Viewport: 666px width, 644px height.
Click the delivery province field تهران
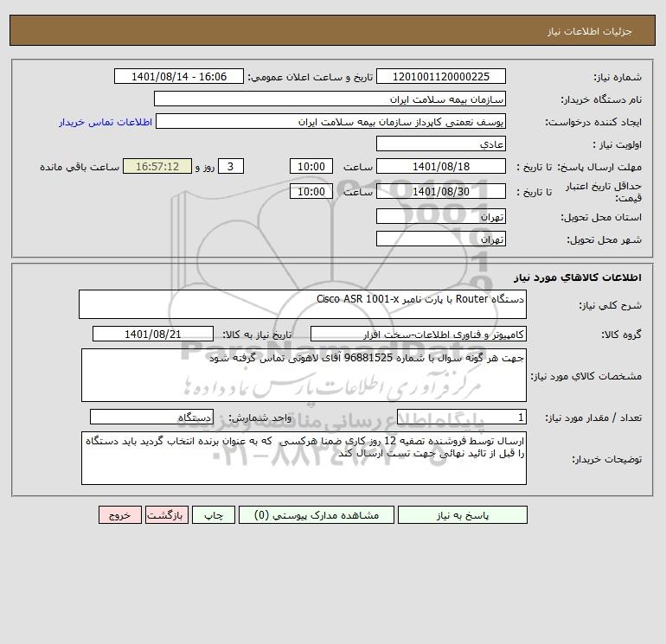[441, 216]
